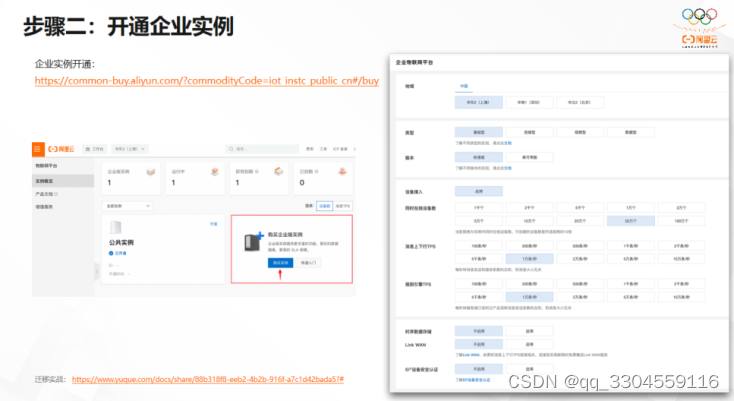This screenshot has width=734, height=401.
Task: Click the 工作台 button in console header
Action: click(x=95, y=149)
